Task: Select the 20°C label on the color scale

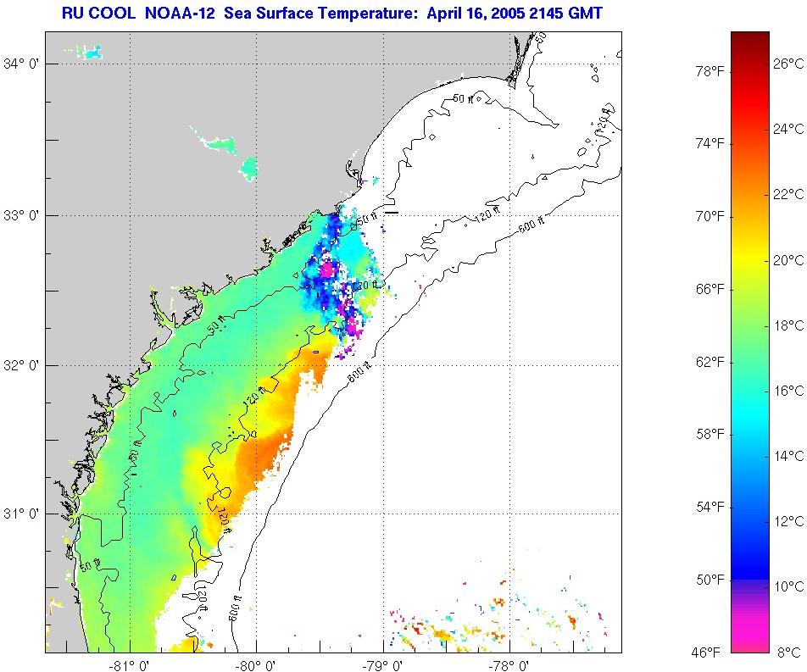Action: coord(787,259)
